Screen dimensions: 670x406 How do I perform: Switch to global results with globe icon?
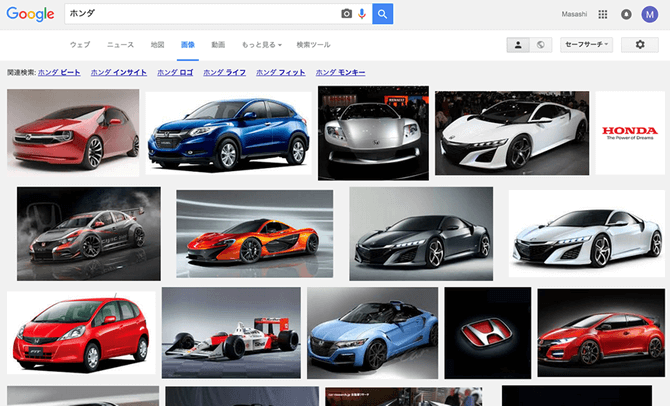point(540,45)
